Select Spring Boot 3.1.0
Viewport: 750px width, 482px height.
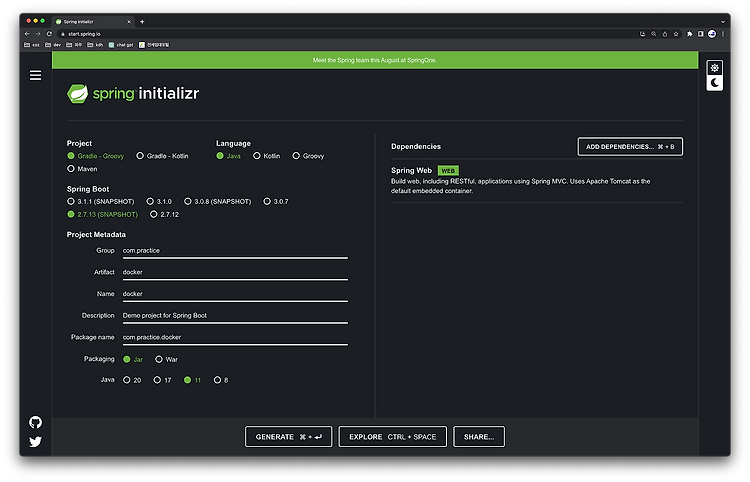[x=159, y=201]
